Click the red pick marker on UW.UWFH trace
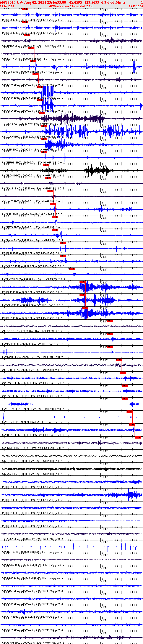143x644 pixels. point(72,269)
